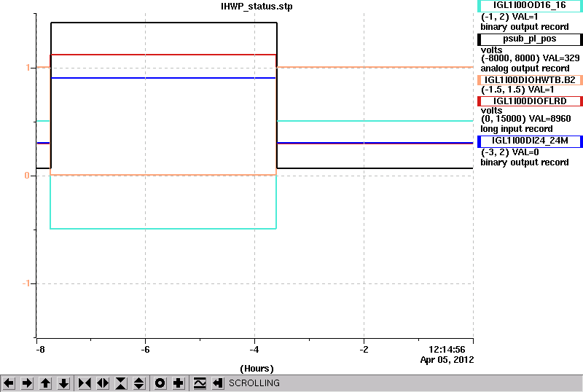583x392 pixels.
Task: Click the -8 x-axis tick label
Action: click(41, 350)
